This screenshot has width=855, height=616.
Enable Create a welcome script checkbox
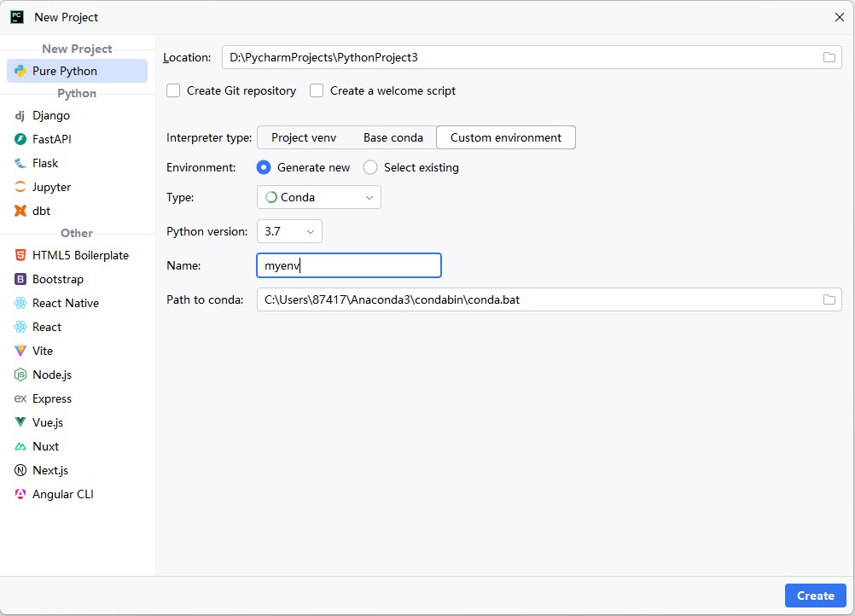[317, 90]
